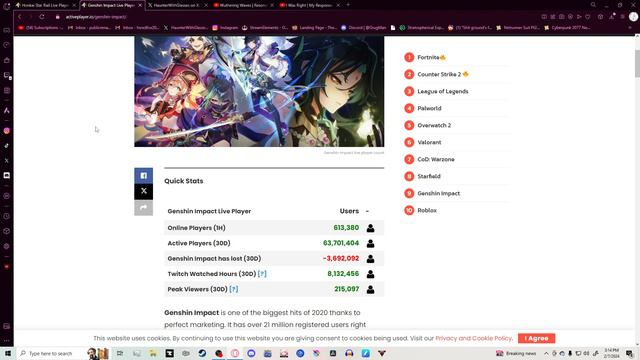Open Breaking news widget on the taskbar
This screenshot has height=360, width=640.
click(x=516, y=353)
